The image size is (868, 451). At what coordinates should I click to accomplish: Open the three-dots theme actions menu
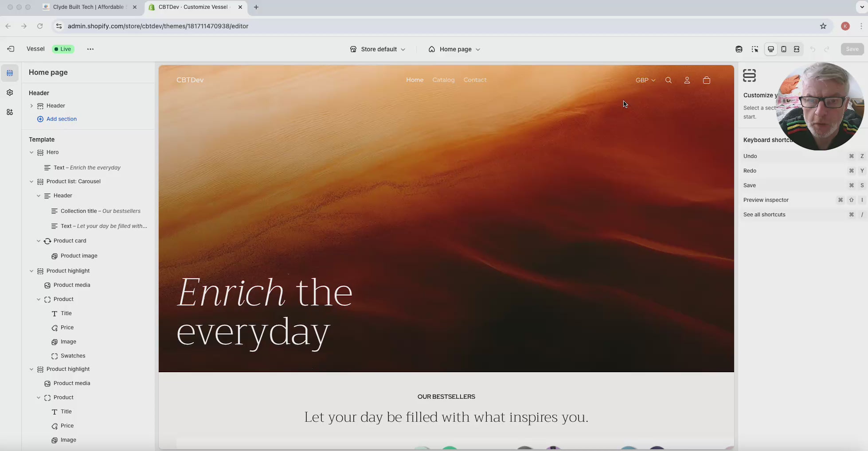pyautogui.click(x=90, y=49)
